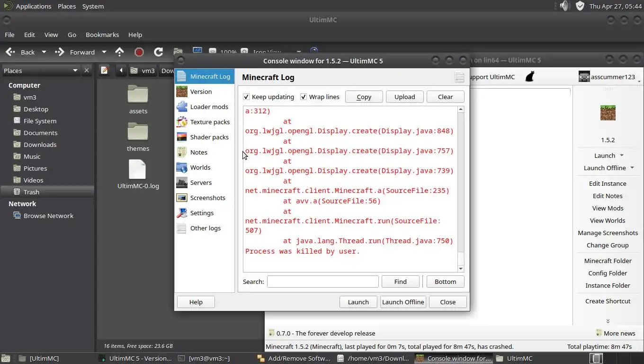Screen dimensions: 644x364
Task: Click the security shield tray icon
Action: [x=580, y=6]
